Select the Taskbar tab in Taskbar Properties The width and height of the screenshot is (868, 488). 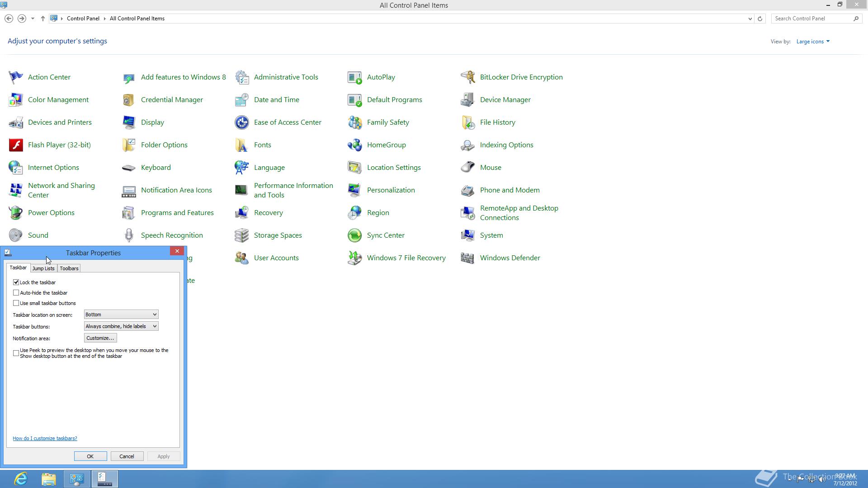tap(19, 268)
